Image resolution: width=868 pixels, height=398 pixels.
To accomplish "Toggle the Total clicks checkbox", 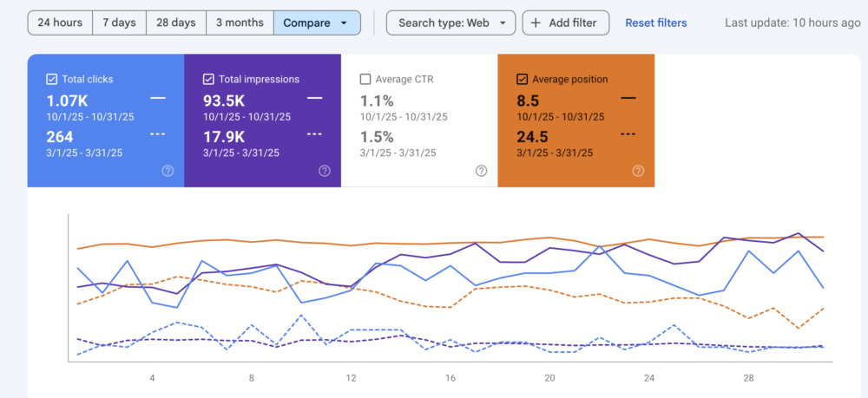I will click(x=51, y=79).
